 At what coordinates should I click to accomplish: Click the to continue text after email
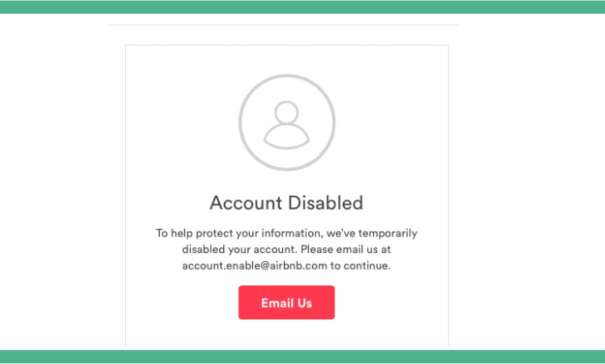(360, 266)
